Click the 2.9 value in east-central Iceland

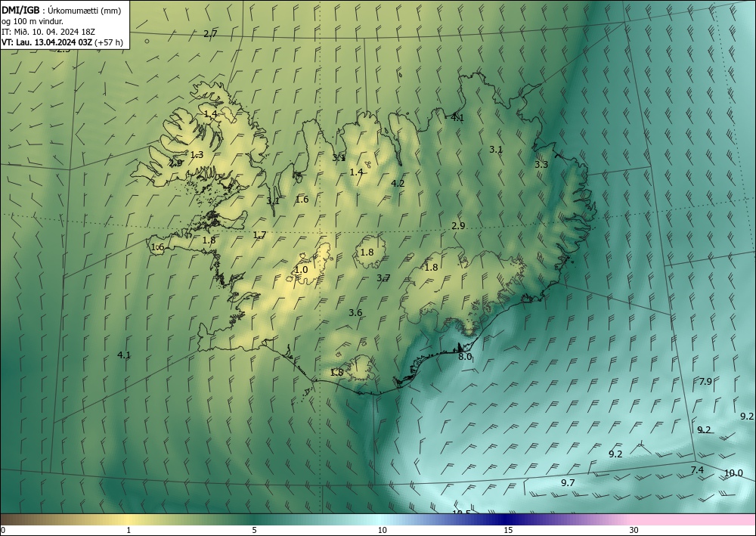coord(458,225)
